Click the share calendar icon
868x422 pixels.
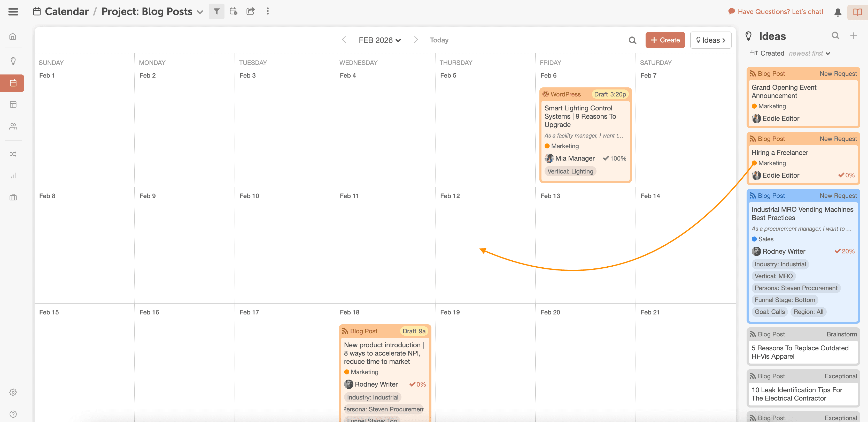click(250, 11)
